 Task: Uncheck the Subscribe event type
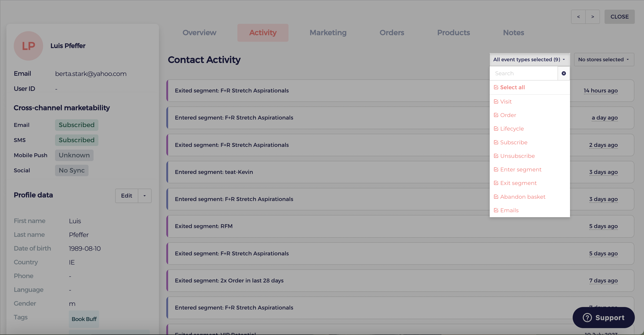click(496, 142)
